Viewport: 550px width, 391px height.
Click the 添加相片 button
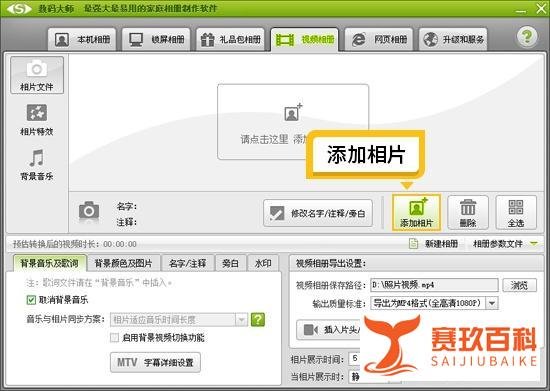(x=416, y=213)
